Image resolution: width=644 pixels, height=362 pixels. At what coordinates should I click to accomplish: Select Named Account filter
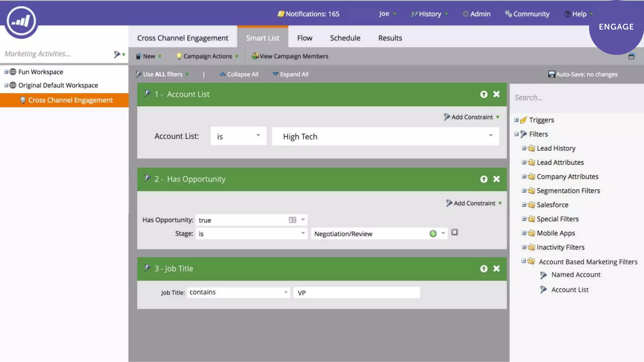[576, 275]
